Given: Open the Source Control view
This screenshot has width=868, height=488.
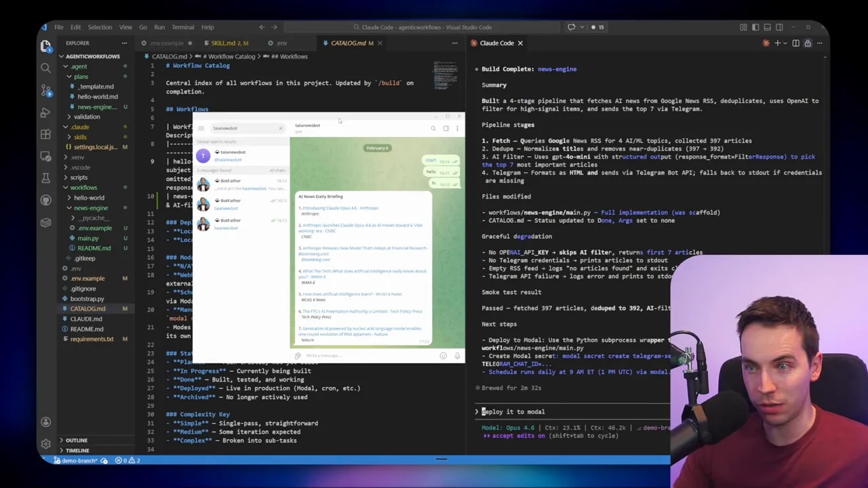Looking at the screenshot, I should (x=45, y=90).
